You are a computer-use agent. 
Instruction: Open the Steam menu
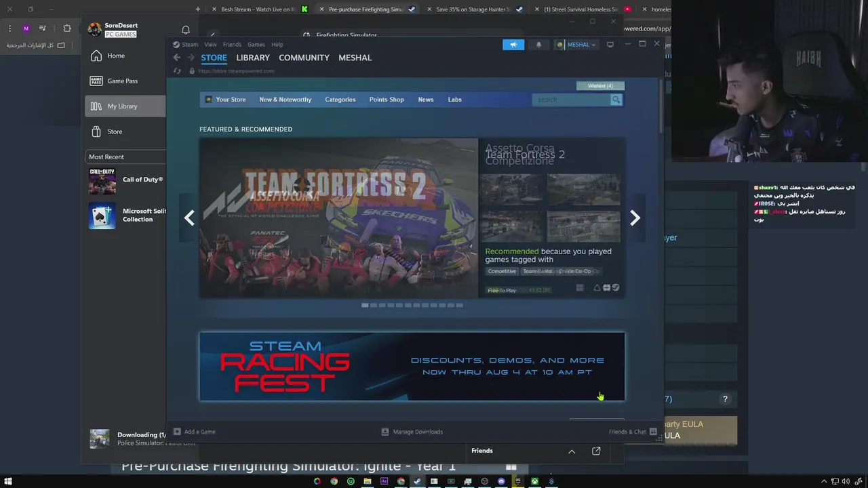pos(185,45)
